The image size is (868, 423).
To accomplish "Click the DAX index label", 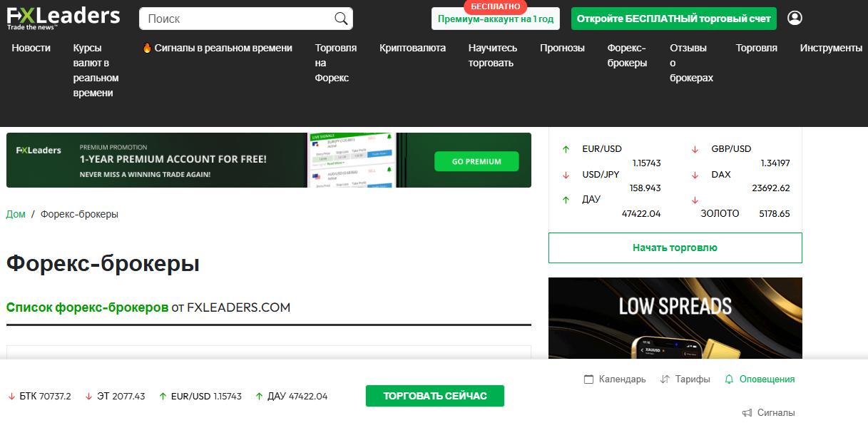I will [721, 175].
